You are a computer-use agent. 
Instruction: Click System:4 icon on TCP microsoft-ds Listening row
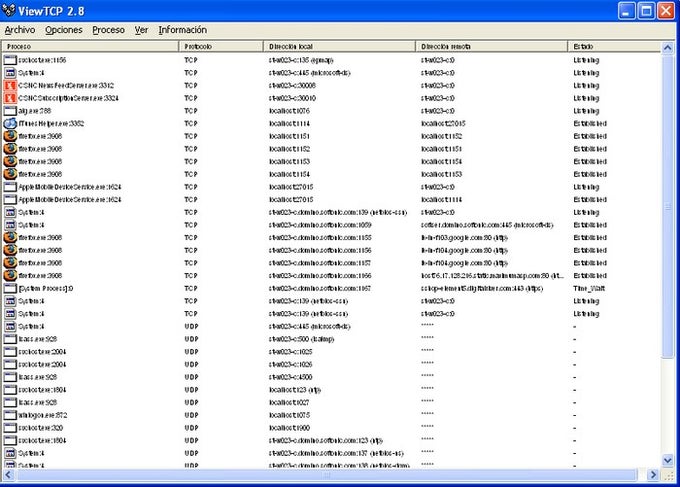[10, 73]
